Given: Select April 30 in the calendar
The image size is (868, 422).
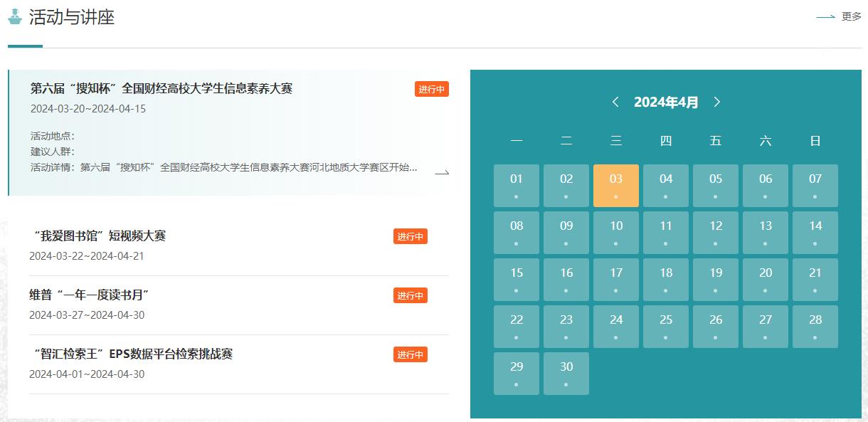Looking at the screenshot, I should (566, 373).
